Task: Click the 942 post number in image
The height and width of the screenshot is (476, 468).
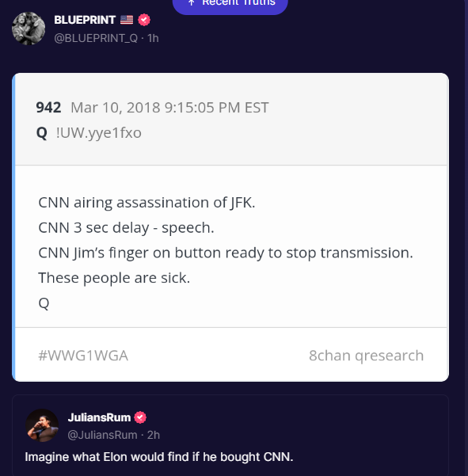Action: pos(48,108)
